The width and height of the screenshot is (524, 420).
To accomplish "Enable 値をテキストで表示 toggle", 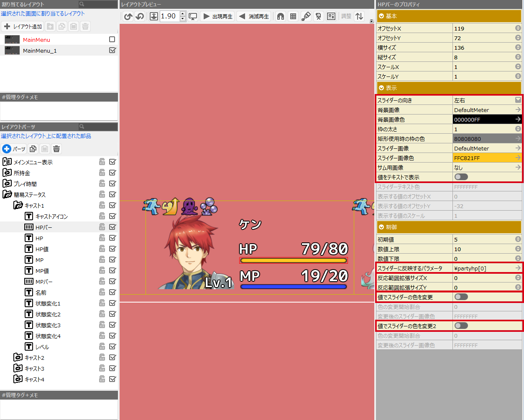I will (x=461, y=177).
